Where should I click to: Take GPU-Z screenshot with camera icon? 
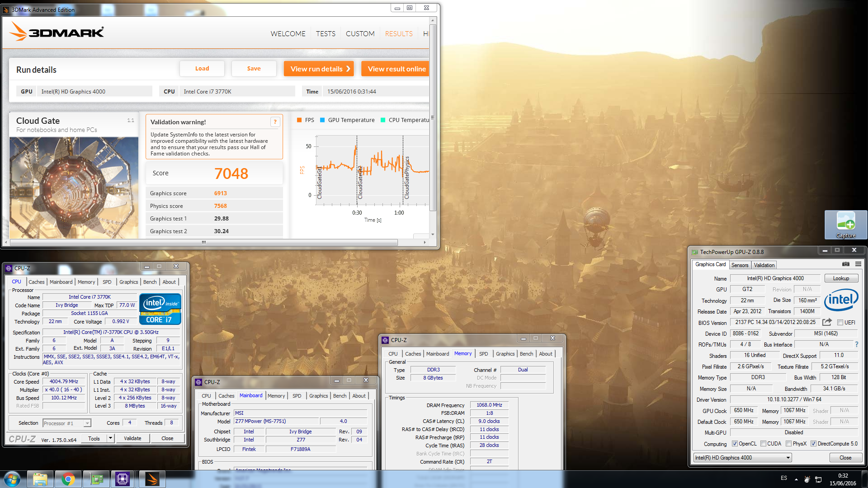[845, 264]
